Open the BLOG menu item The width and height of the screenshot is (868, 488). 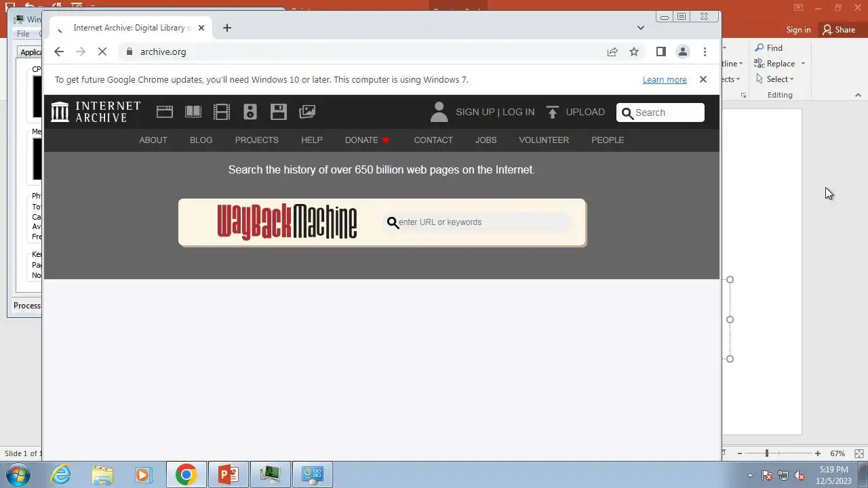pyautogui.click(x=201, y=140)
